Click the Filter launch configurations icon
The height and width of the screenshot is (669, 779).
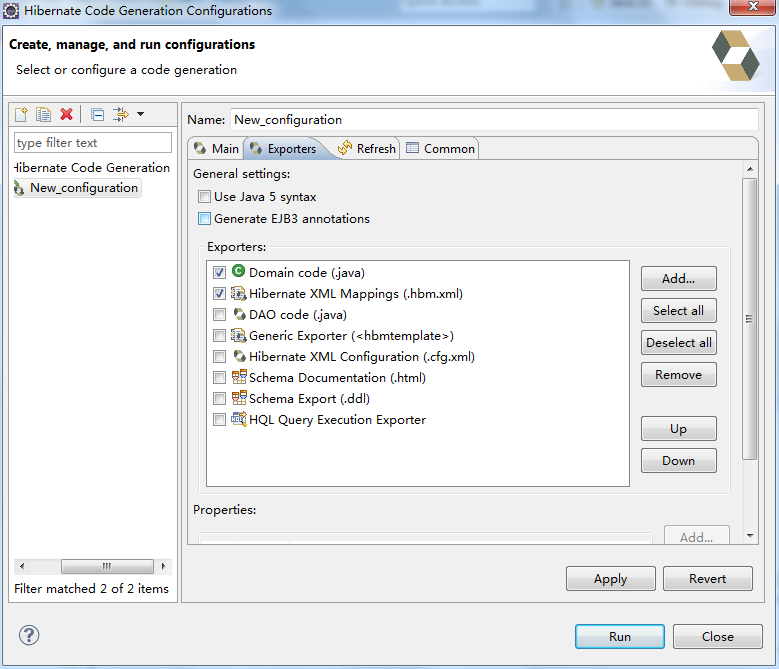click(x=121, y=115)
